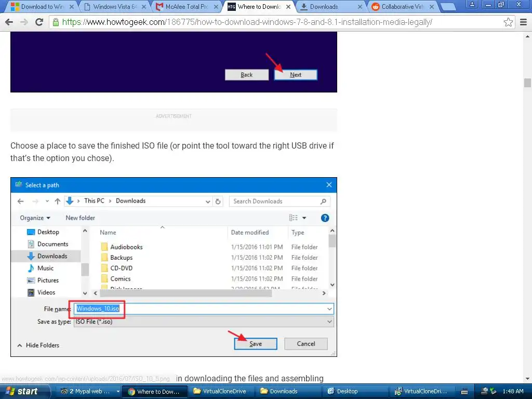Click the page scrollbar down arrow

pyautogui.click(x=527, y=378)
